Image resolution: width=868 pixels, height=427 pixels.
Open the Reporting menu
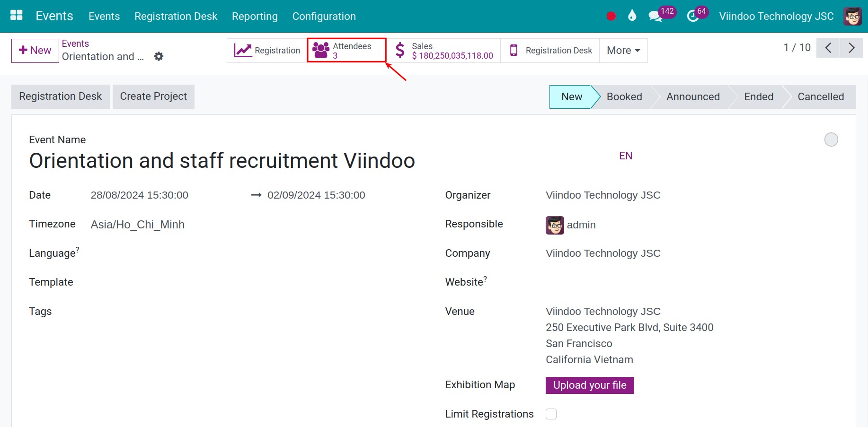pyautogui.click(x=255, y=16)
